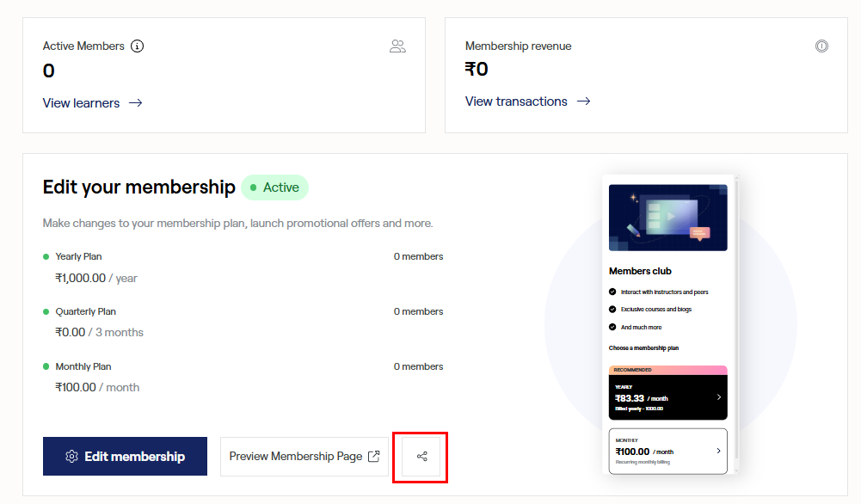Click the green Active status badge

tap(274, 187)
